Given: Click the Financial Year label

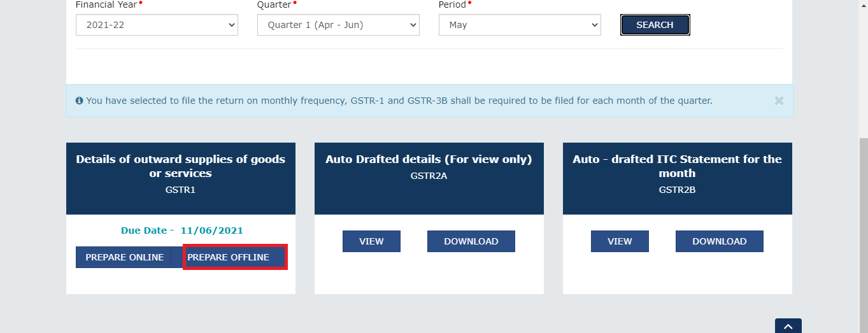Looking at the screenshot, I should (x=106, y=4).
